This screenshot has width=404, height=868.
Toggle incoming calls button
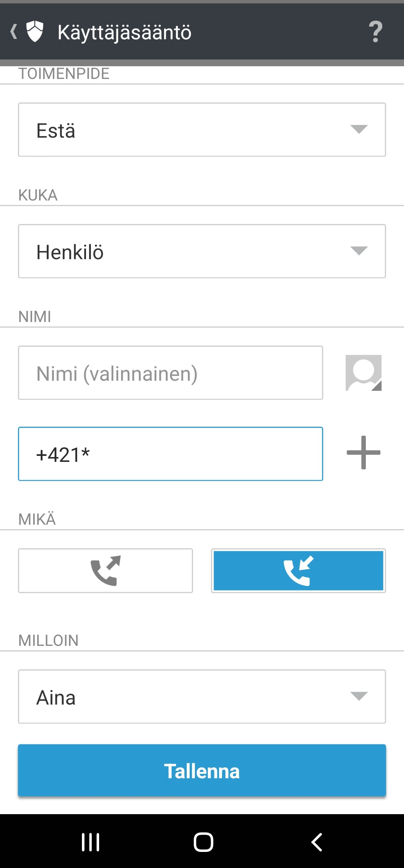[x=298, y=571]
